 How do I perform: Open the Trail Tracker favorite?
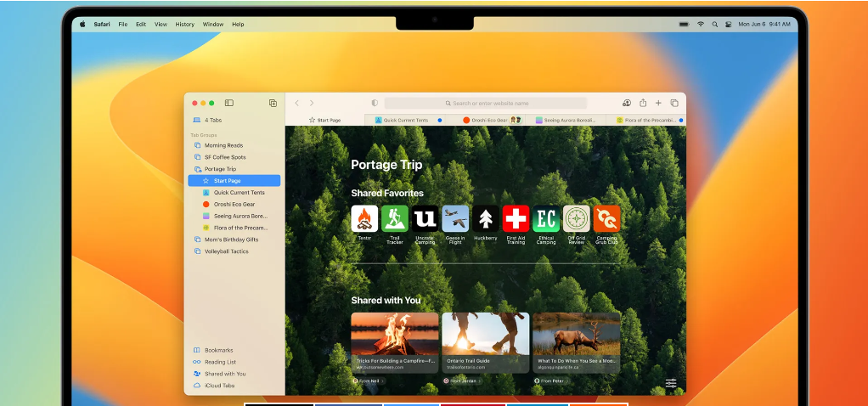tap(395, 218)
